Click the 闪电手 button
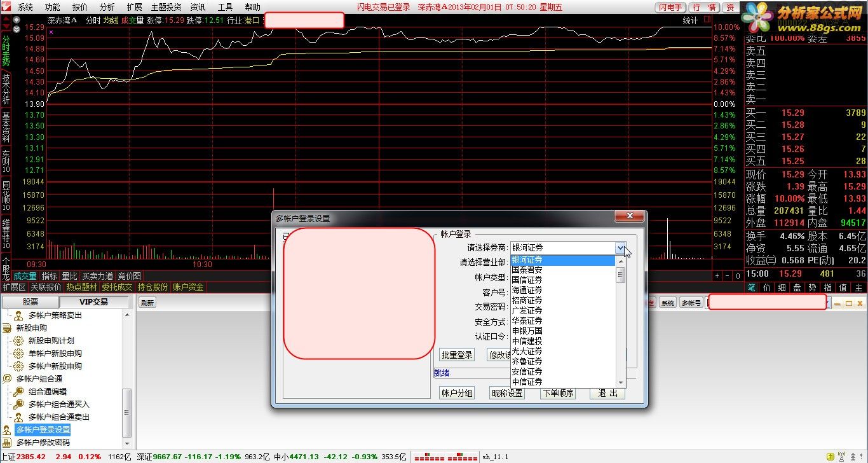The height and width of the screenshot is (463, 868). (x=670, y=7)
